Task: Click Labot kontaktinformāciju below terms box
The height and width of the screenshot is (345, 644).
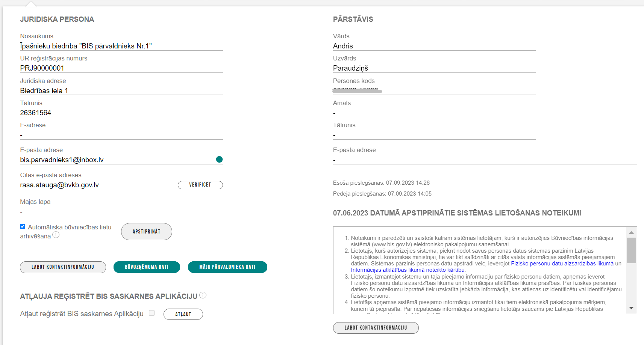Action: [x=376, y=328]
